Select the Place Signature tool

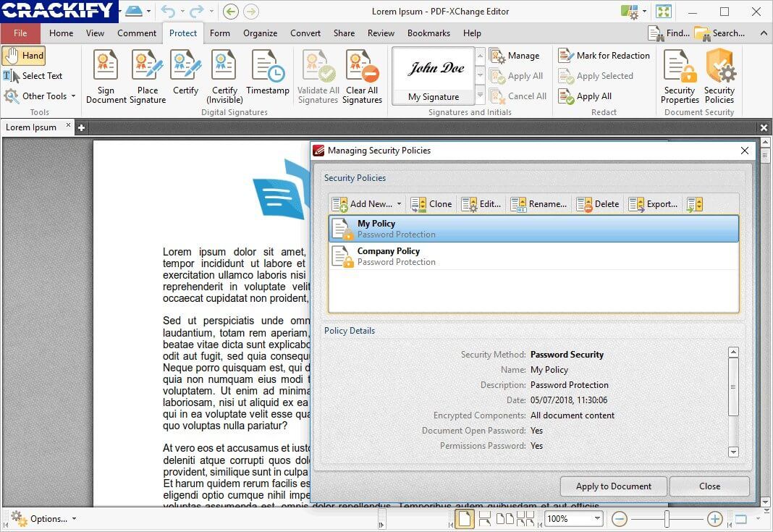[148, 77]
